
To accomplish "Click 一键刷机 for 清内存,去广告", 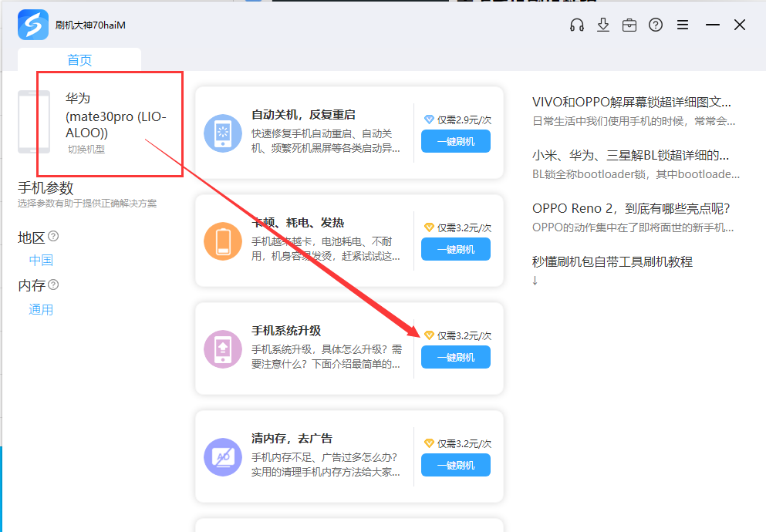I will (456, 465).
